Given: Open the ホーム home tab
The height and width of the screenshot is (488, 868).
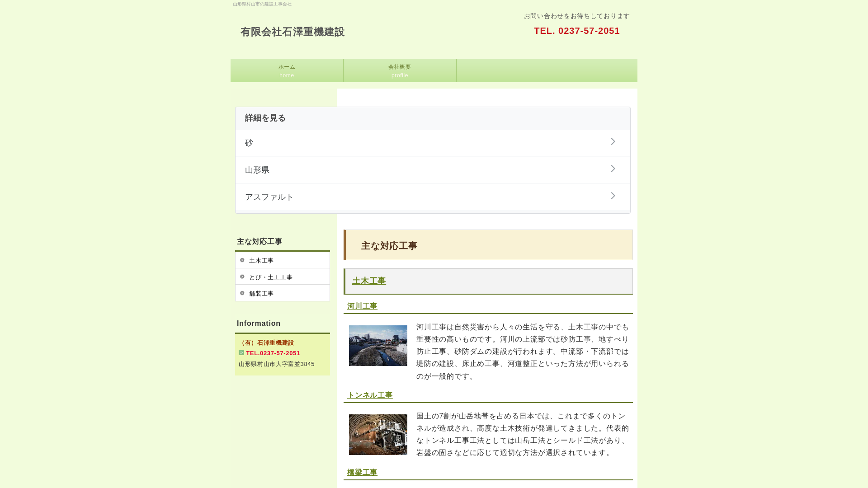Looking at the screenshot, I should 287,70.
